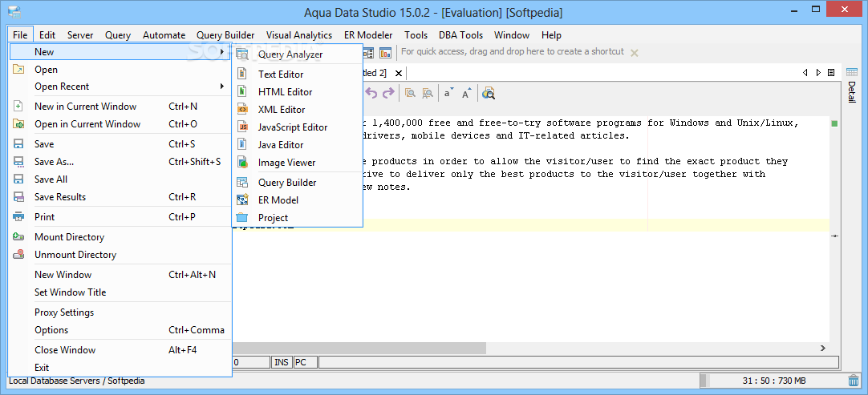868x395 pixels.
Task: Open the Tools menu
Action: (x=416, y=35)
